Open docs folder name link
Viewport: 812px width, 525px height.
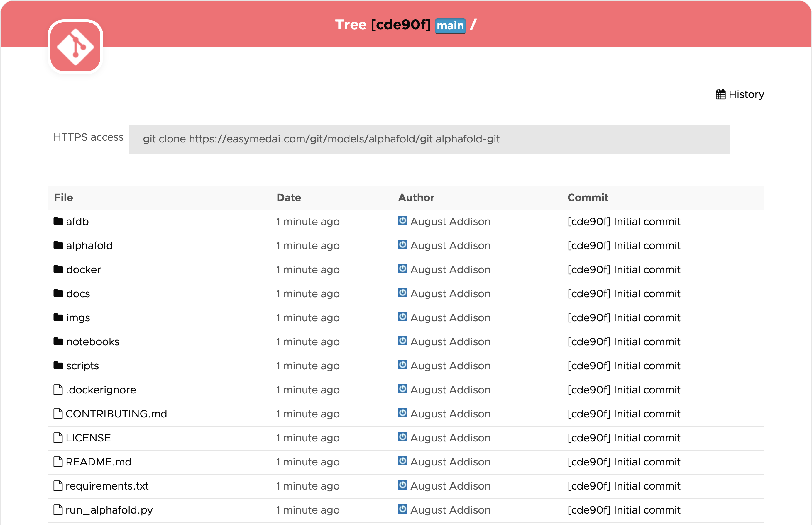point(78,293)
